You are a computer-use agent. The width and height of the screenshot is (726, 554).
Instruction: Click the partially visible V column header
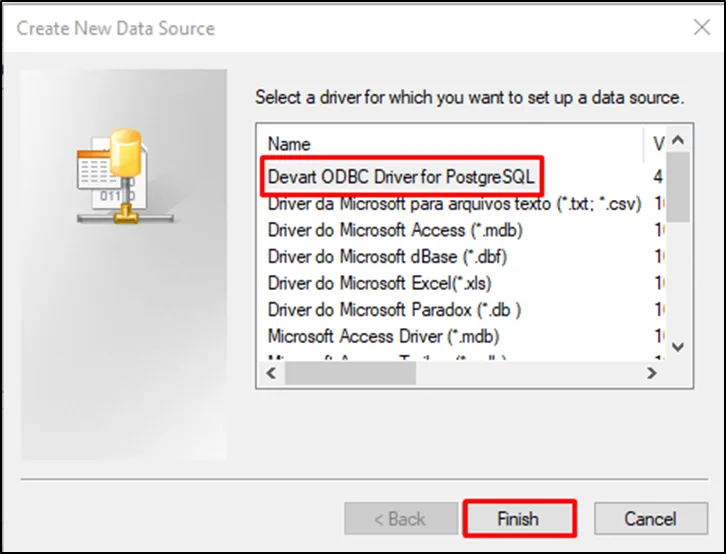point(658,144)
